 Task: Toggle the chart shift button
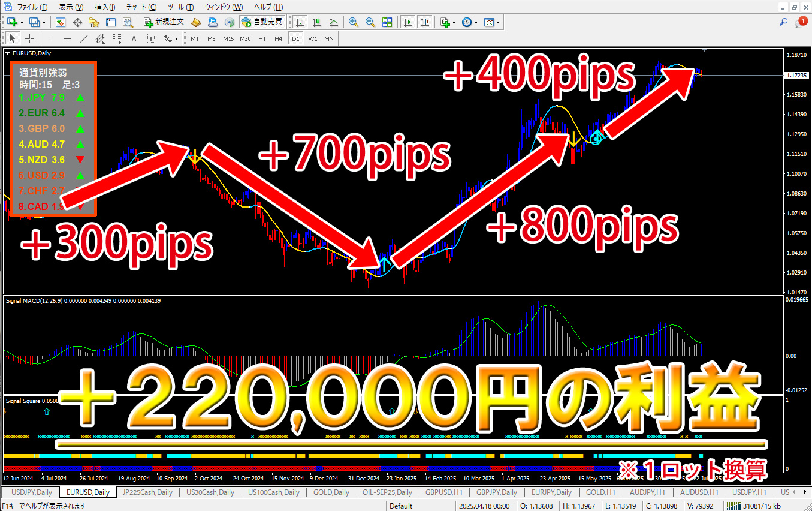(x=425, y=22)
